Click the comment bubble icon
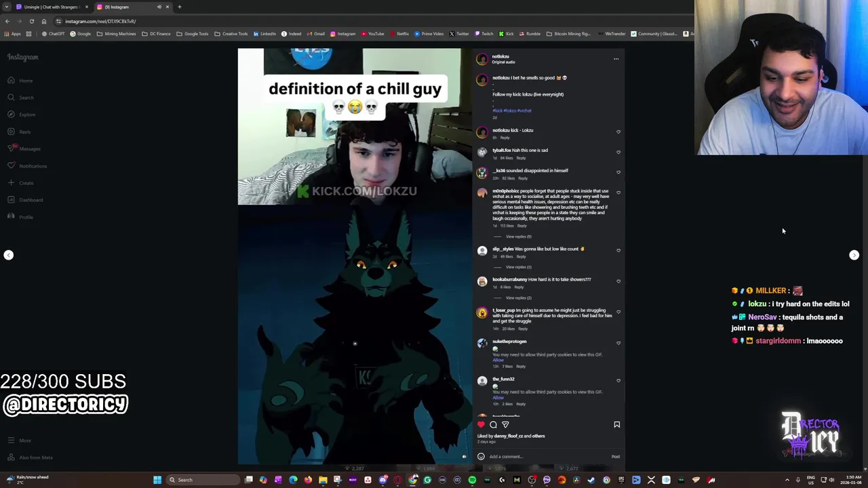This screenshot has height=488, width=868. pyautogui.click(x=493, y=425)
